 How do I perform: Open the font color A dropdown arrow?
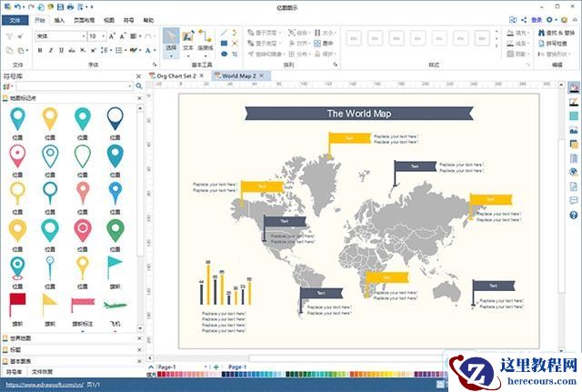tap(154, 50)
